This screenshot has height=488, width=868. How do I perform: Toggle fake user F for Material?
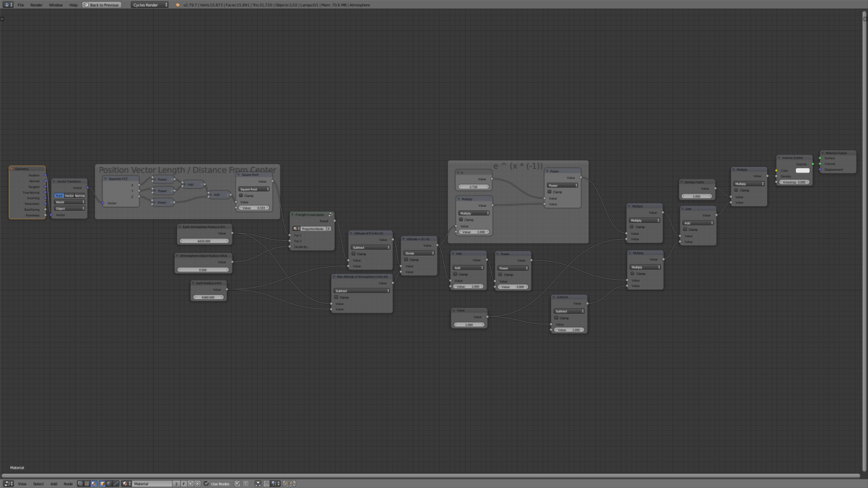[184, 483]
